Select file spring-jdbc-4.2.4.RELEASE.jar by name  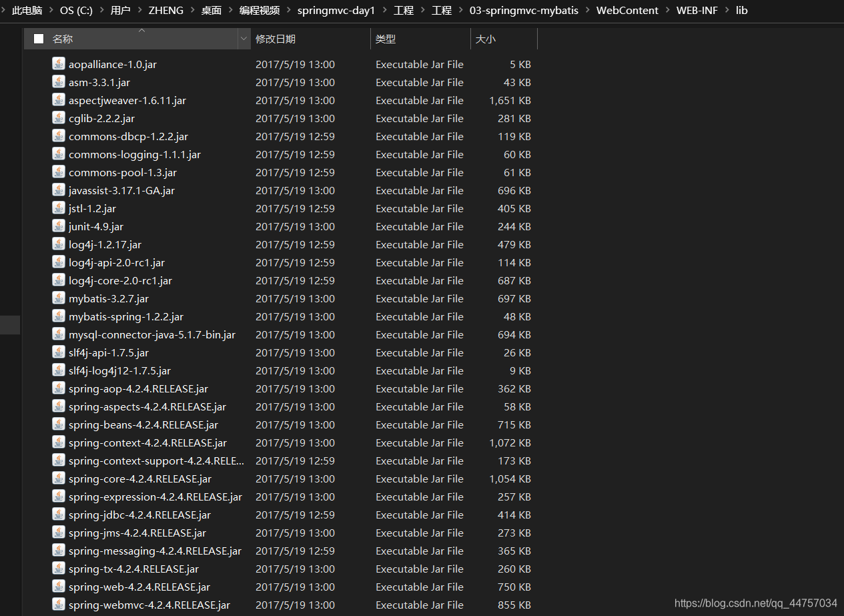click(x=139, y=515)
